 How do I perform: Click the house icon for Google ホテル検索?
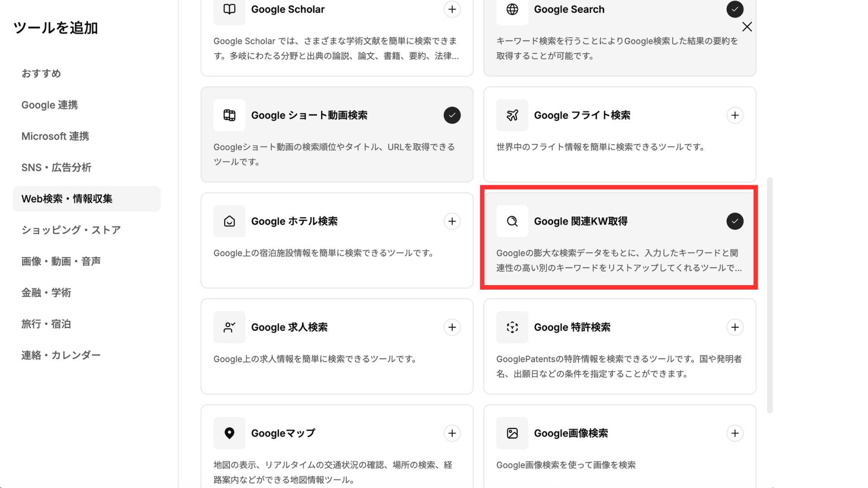pyautogui.click(x=229, y=221)
